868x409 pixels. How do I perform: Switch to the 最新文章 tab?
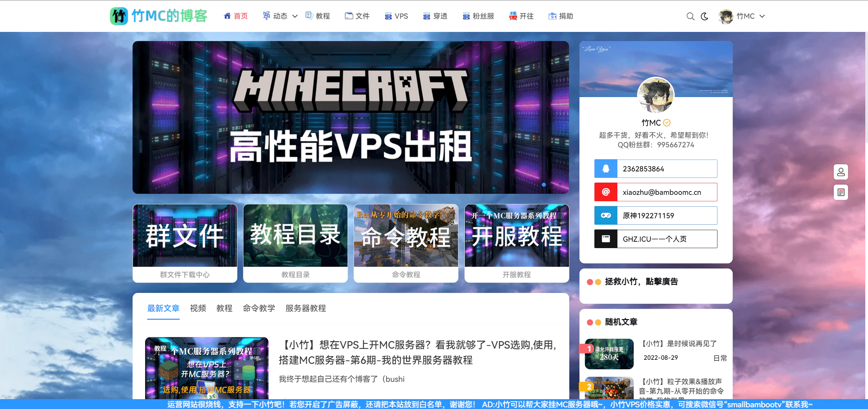(x=163, y=308)
